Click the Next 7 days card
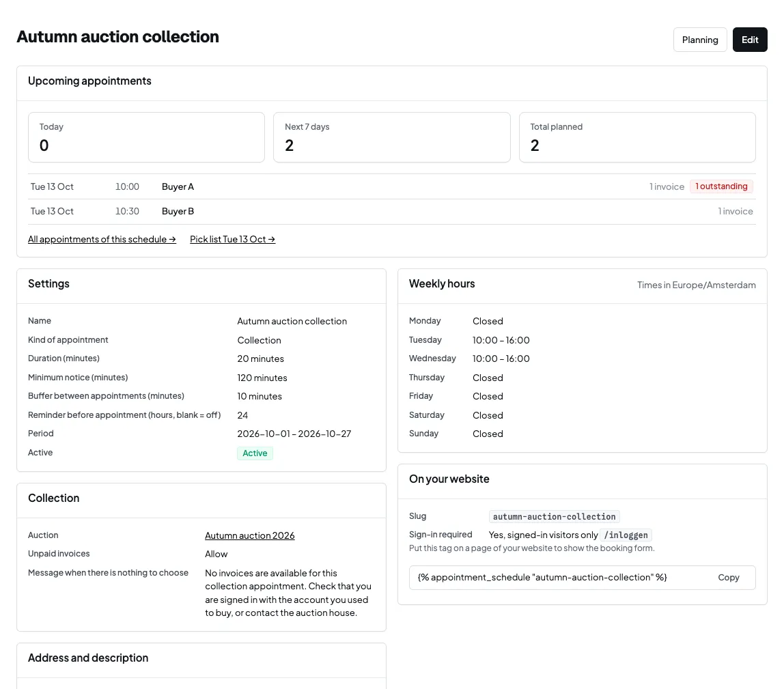Image resolution: width=784 pixels, height=689 pixels. tap(391, 137)
